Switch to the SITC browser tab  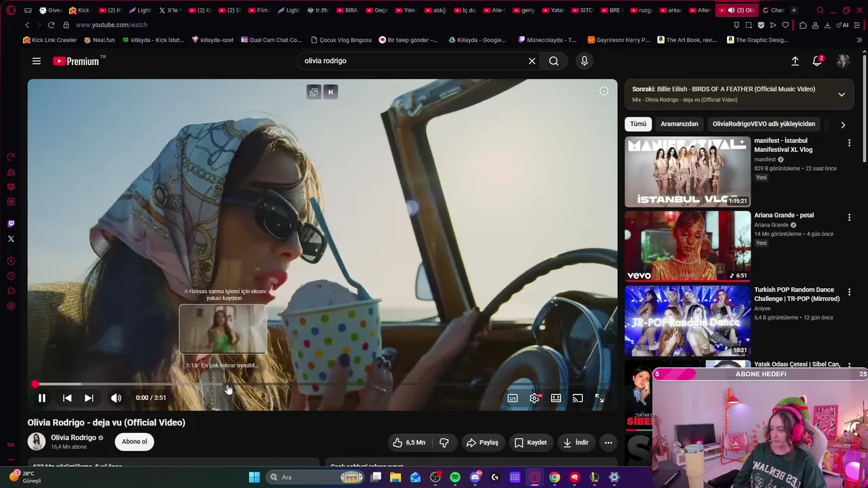582,10
